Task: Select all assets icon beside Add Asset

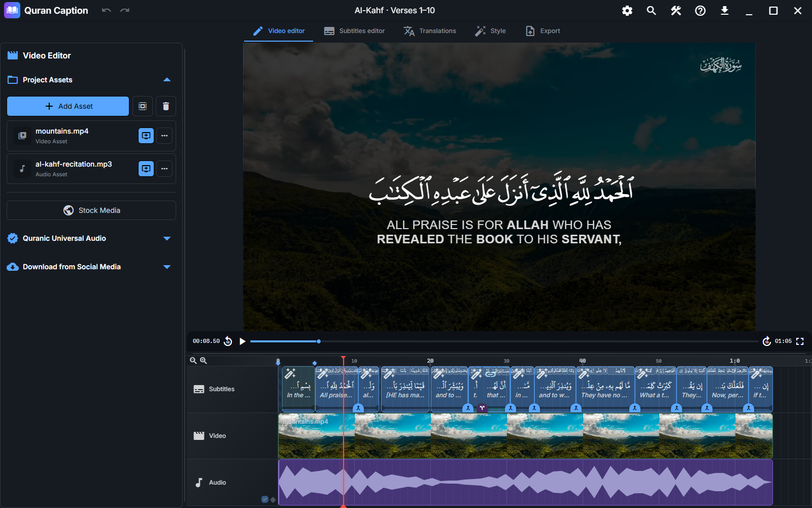Action: tap(143, 106)
